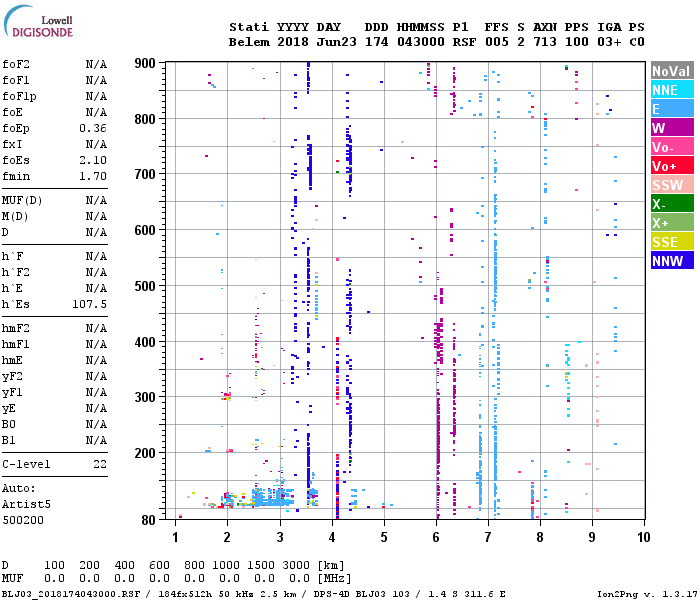Select the X+ legend swatch
Image resolution: width=700 pixels, height=600 pixels.
(672, 223)
